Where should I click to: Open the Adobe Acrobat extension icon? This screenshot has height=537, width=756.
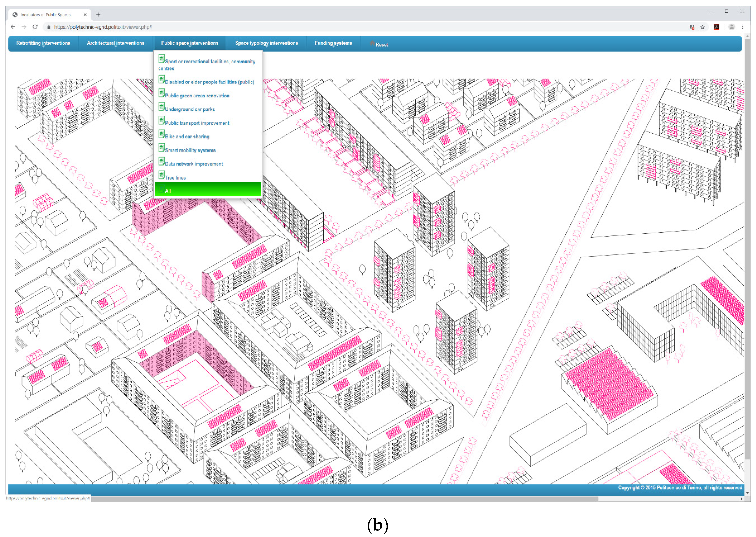click(x=716, y=27)
